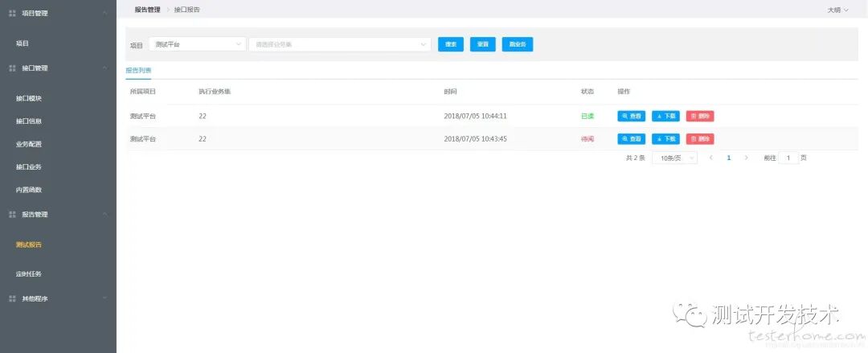Click 测试平台 in the 10:44:11 row
868x353 pixels.
coord(143,117)
